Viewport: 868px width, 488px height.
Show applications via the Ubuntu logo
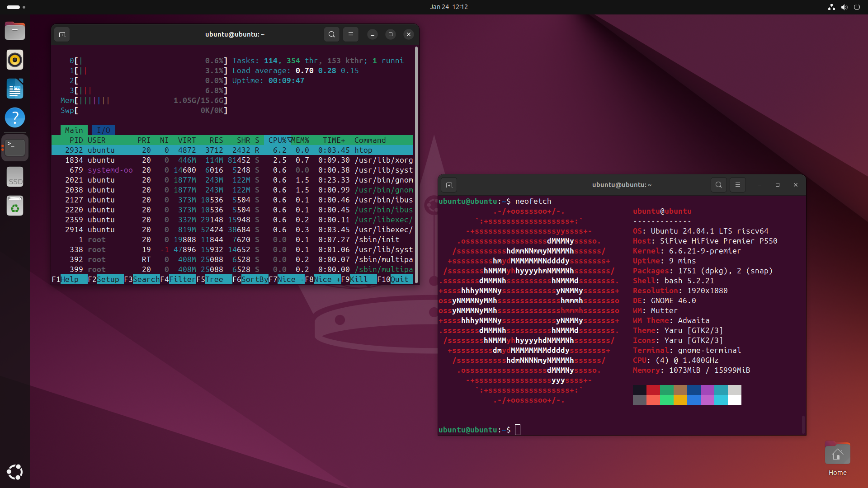pyautogui.click(x=15, y=472)
